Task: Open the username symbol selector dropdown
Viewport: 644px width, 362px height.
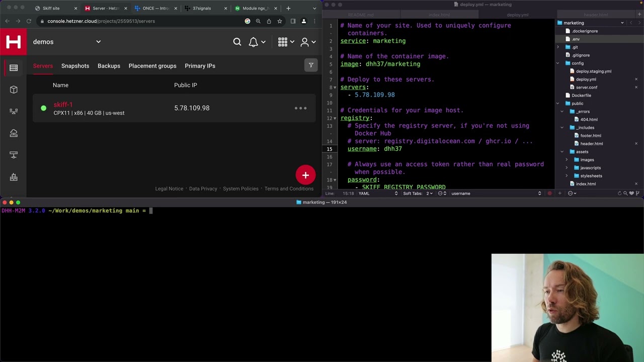Action: pyautogui.click(x=496, y=193)
